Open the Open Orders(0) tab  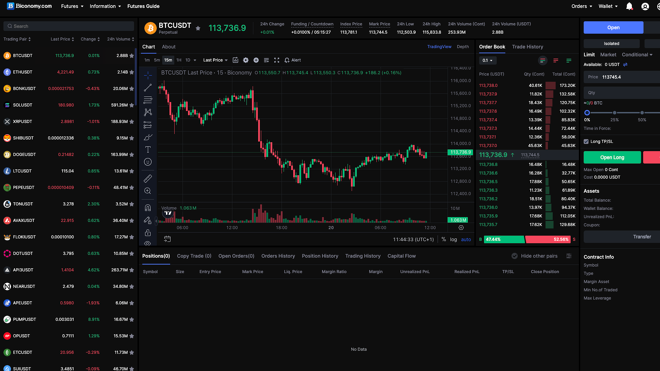[x=236, y=256]
